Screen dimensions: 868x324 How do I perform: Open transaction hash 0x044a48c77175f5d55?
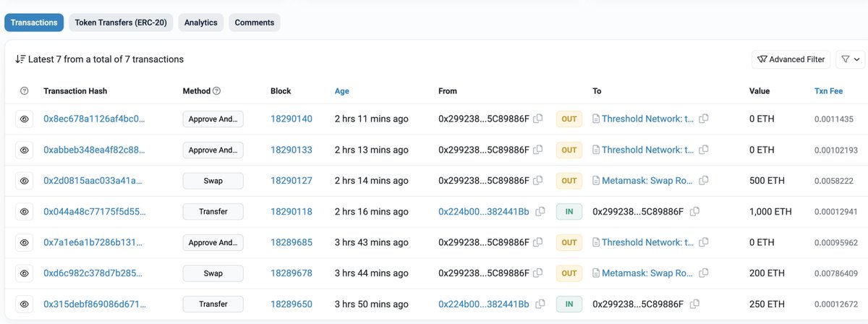coord(94,212)
